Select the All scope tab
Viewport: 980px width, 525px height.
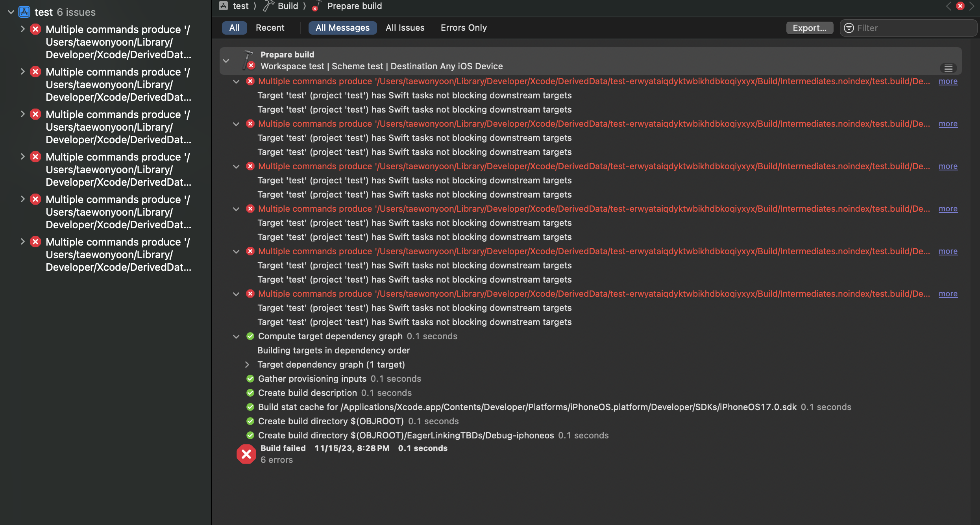pos(234,28)
